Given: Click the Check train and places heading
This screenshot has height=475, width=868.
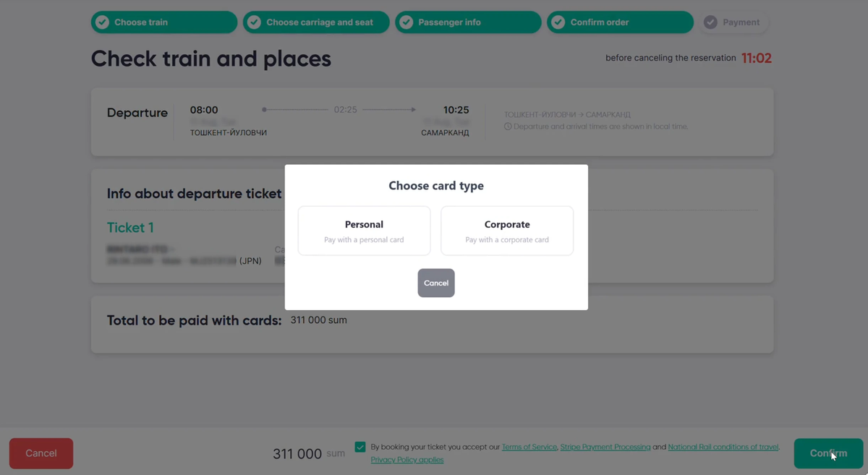Looking at the screenshot, I should (211, 59).
